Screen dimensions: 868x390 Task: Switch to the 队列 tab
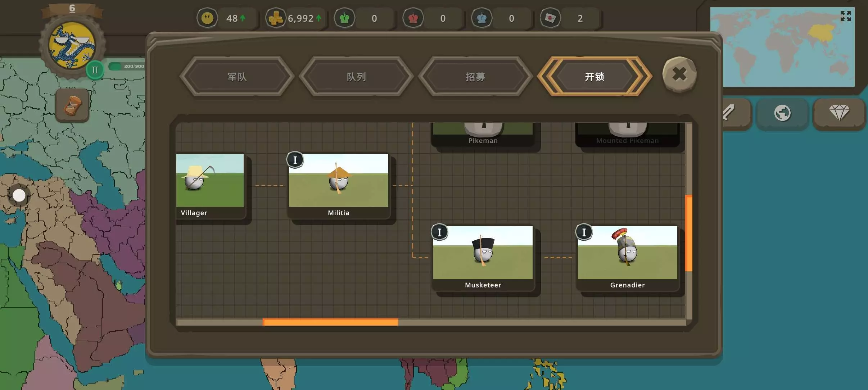[356, 77]
